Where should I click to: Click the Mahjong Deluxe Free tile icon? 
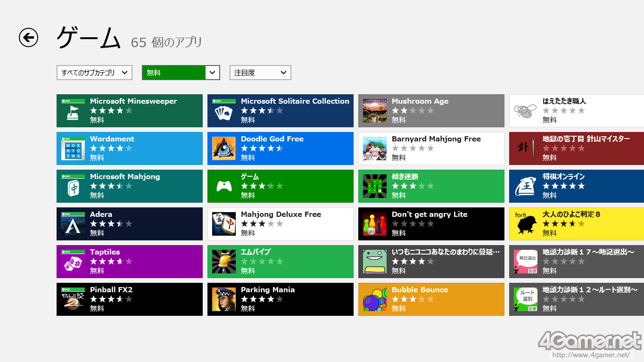pos(224,224)
